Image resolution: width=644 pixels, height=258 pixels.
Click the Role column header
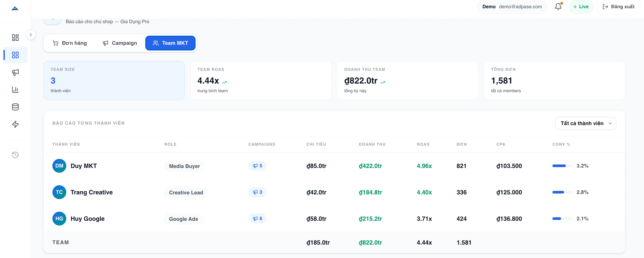tap(170, 144)
